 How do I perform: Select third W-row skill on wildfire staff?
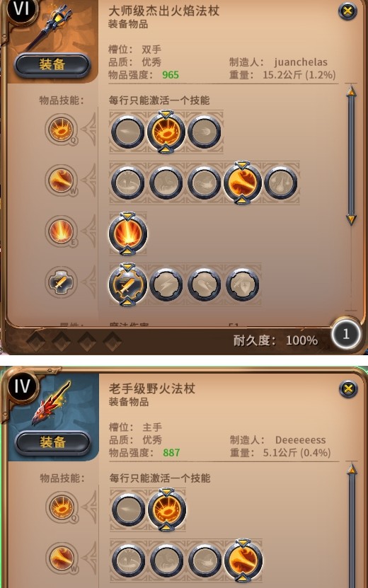205,561
